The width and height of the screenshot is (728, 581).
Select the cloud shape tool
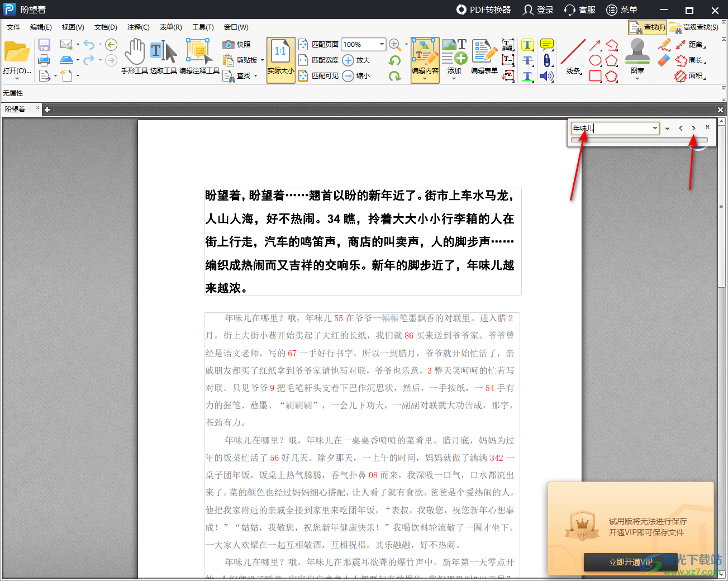pyautogui.click(x=612, y=76)
